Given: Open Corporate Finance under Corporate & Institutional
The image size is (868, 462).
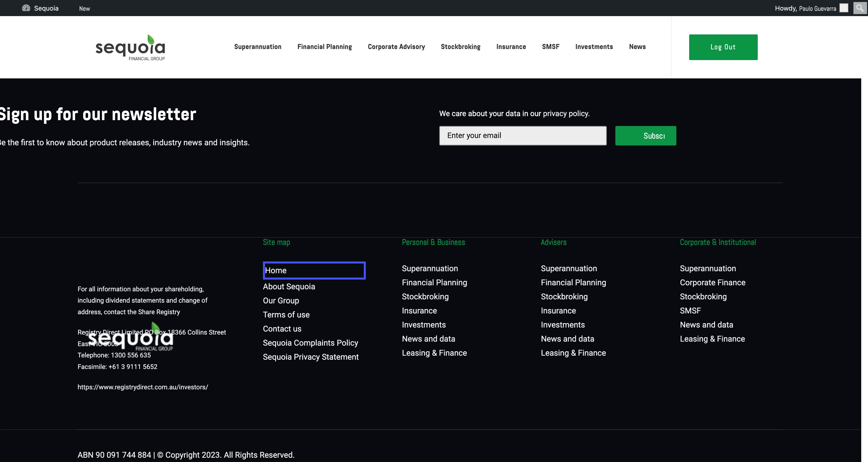Looking at the screenshot, I should [x=712, y=283].
